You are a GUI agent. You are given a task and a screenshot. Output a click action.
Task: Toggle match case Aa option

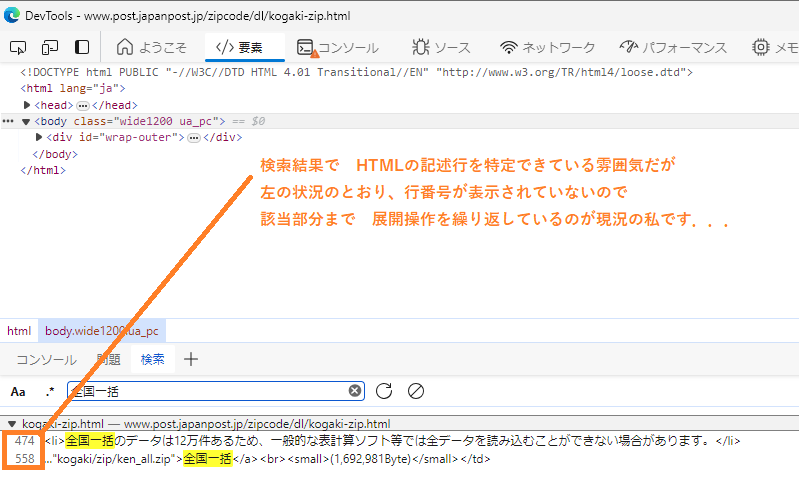[18, 391]
